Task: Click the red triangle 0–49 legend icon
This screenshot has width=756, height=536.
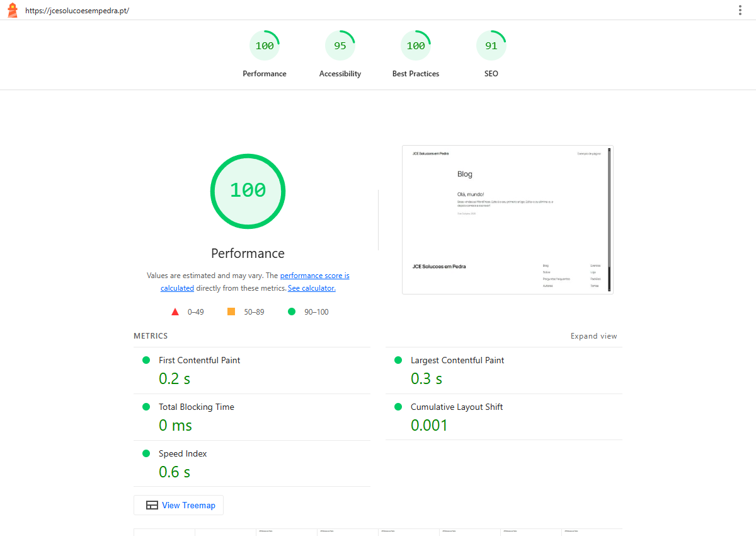Action: tap(176, 312)
